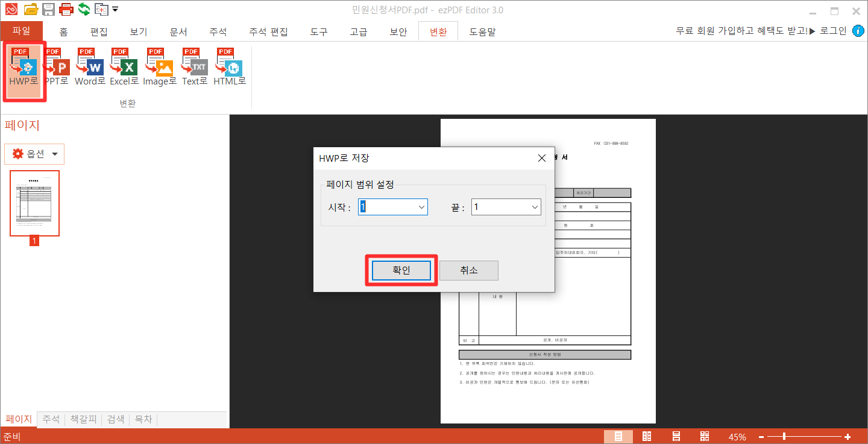868x444 pixels.
Task: Select two-page view icon in status bar
Action: pos(647,437)
